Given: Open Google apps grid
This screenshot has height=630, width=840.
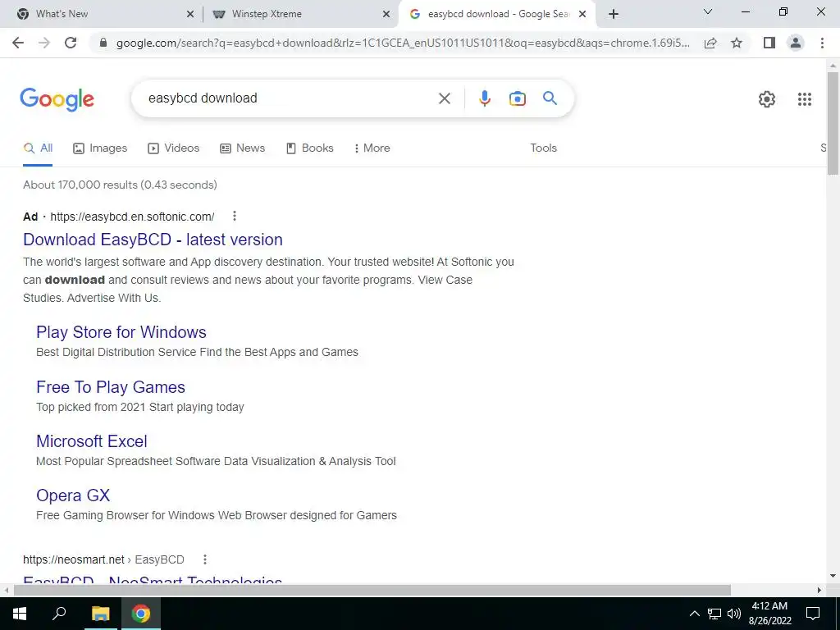Looking at the screenshot, I should pyautogui.click(x=805, y=99).
